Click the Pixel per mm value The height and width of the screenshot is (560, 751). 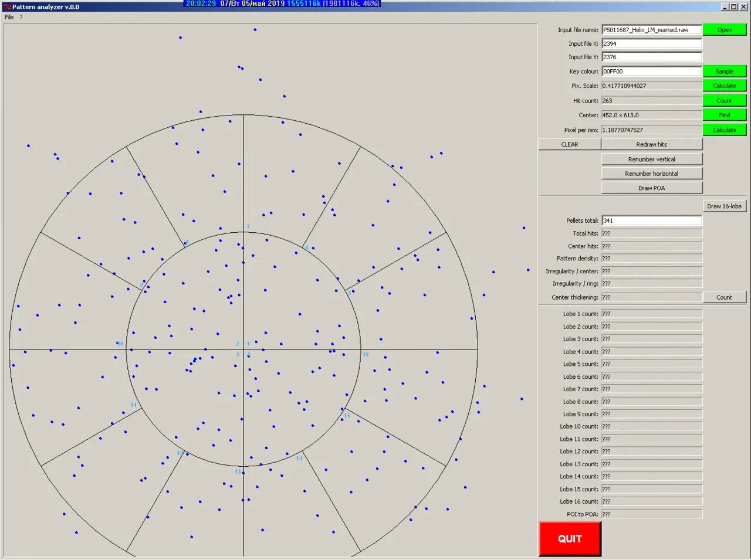click(652, 130)
